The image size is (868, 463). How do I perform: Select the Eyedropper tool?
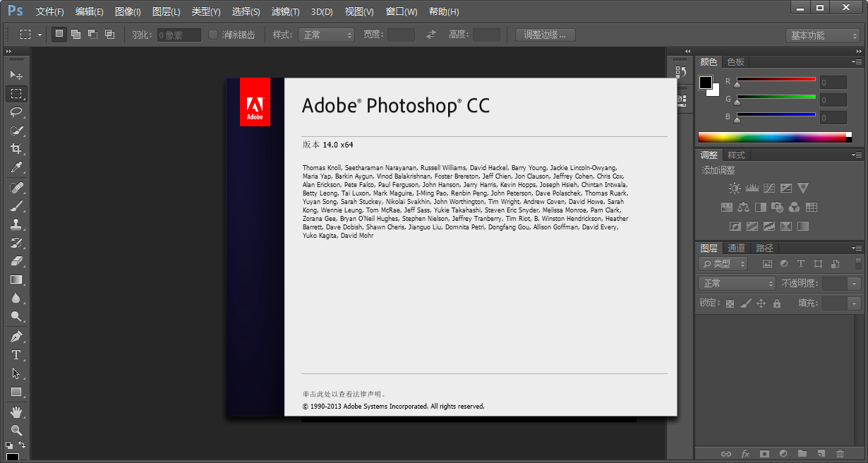[16, 167]
